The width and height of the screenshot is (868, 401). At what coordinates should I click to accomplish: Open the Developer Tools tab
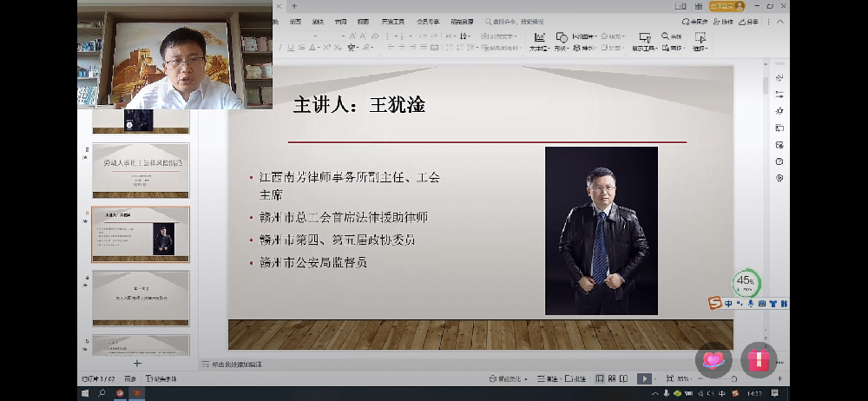coord(392,22)
